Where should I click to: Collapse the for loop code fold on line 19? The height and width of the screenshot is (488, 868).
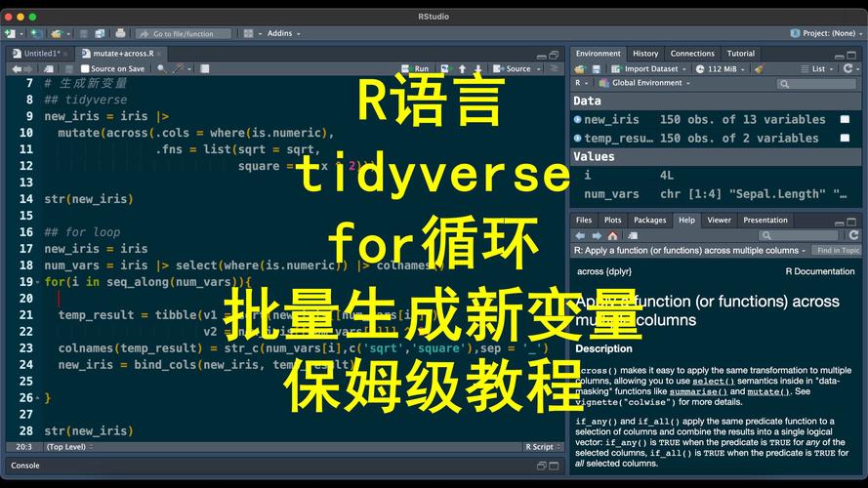coord(38,282)
